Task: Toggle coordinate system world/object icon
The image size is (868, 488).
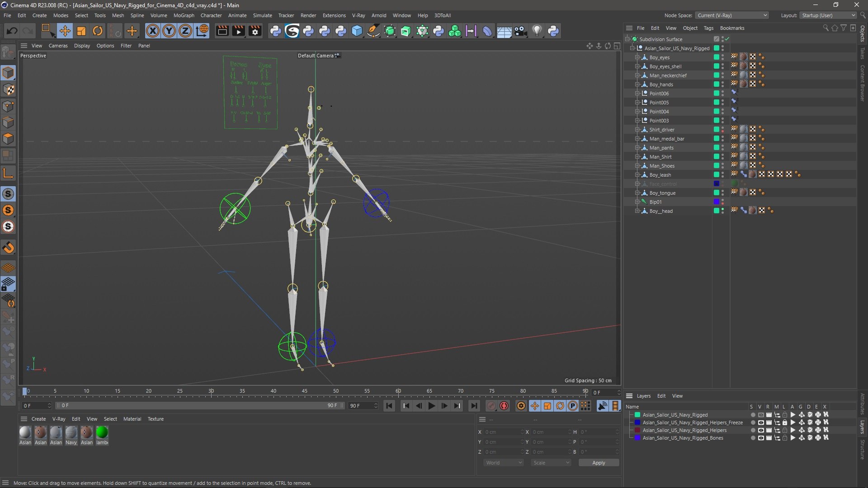Action: pyautogui.click(x=202, y=31)
